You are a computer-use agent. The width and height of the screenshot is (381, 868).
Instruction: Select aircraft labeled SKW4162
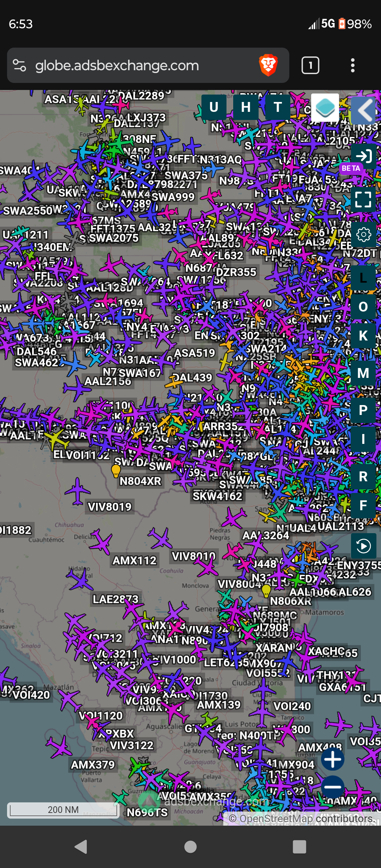(217, 496)
